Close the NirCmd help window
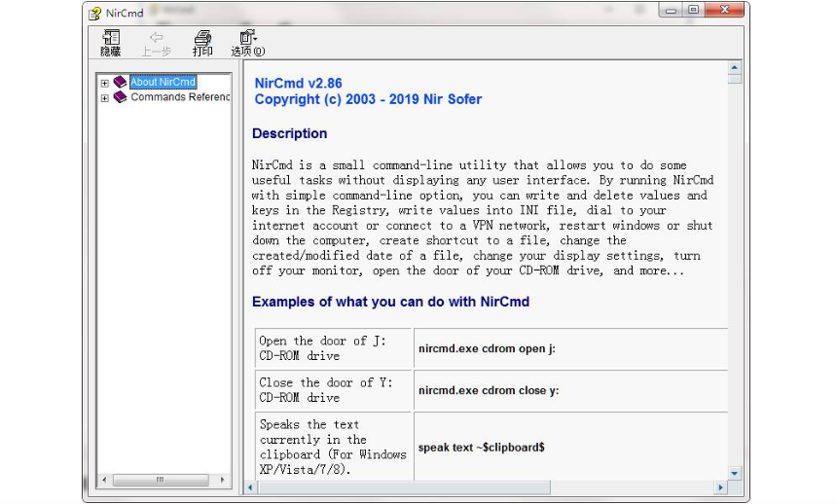Screen dimensions: 837x504 click(x=726, y=11)
